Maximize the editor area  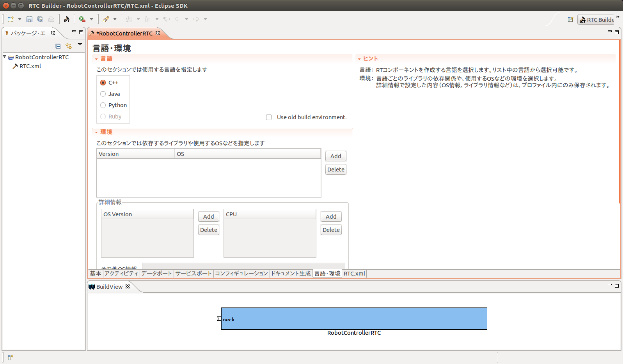point(617,32)
